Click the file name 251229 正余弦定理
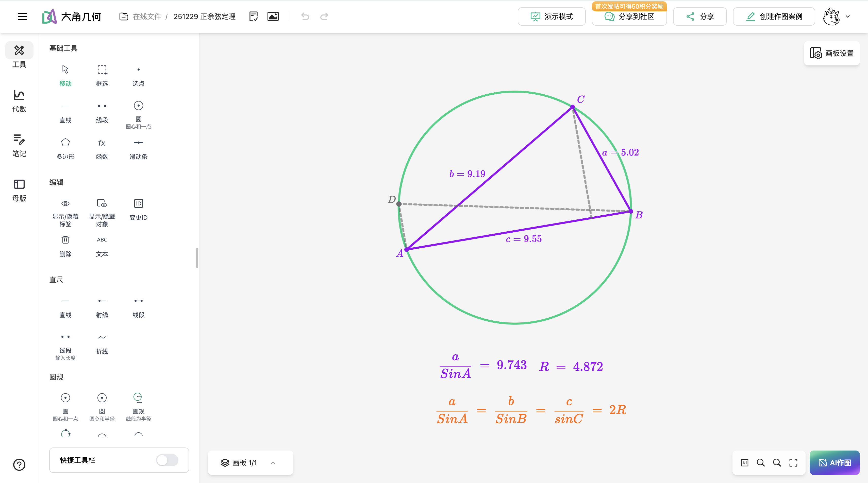This screenshot has width=868, height=483. 204,16
